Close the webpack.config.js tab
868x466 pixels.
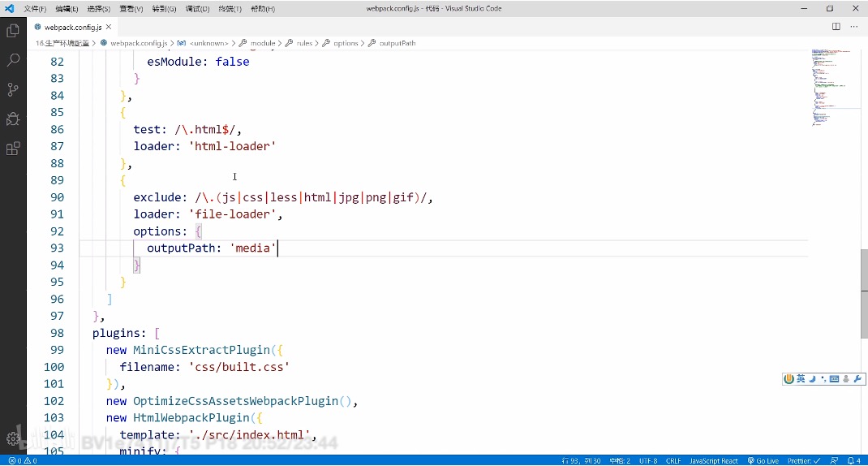point(109,27)
